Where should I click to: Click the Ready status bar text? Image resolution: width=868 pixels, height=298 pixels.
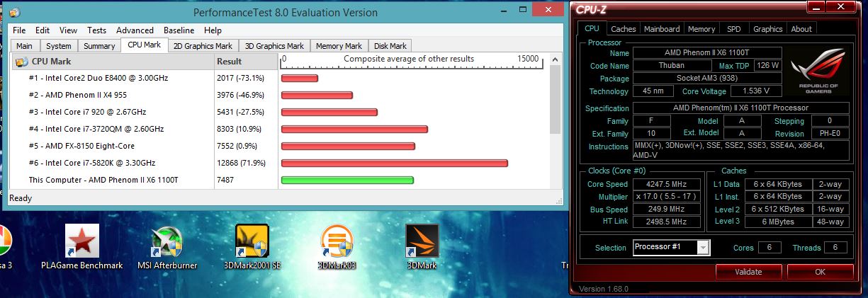[20, 198]
